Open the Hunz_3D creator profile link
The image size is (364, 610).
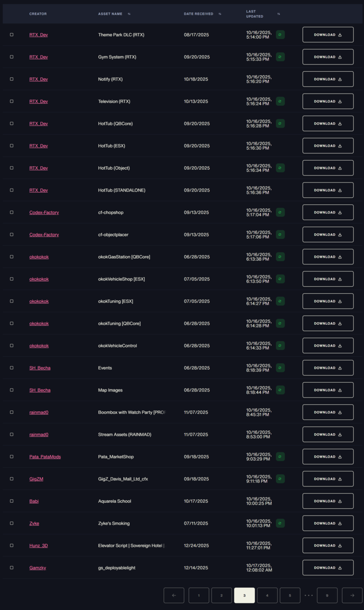[39, 545]
